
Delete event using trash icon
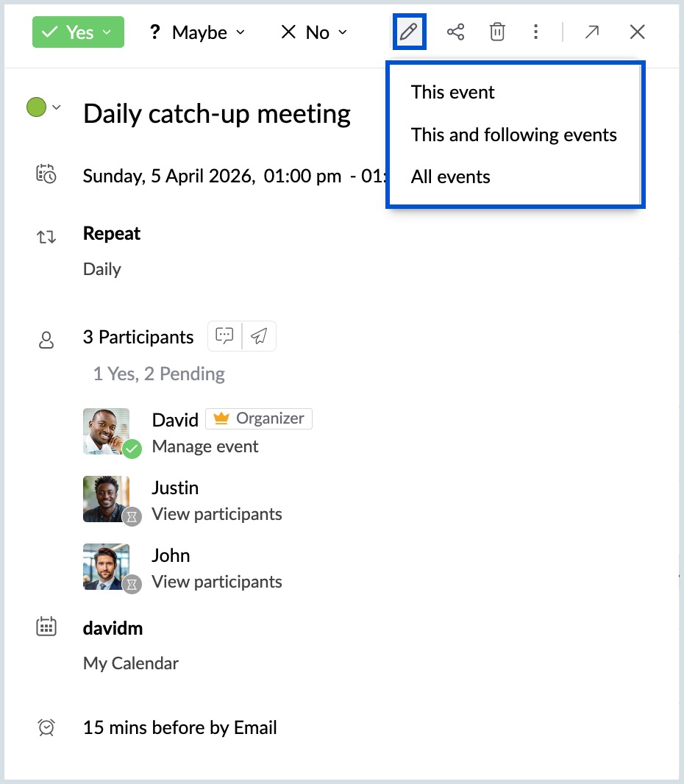click(497, 32)
